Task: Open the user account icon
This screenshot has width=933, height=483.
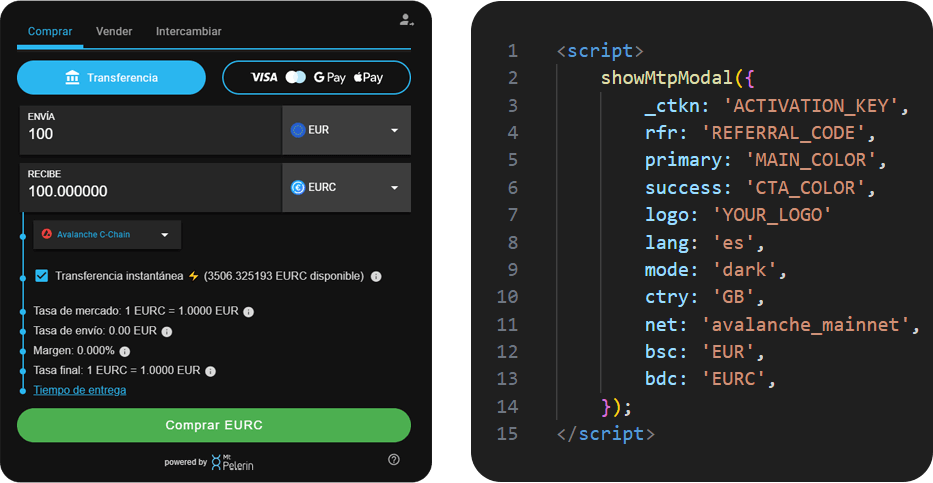Action: coord(405,19)
